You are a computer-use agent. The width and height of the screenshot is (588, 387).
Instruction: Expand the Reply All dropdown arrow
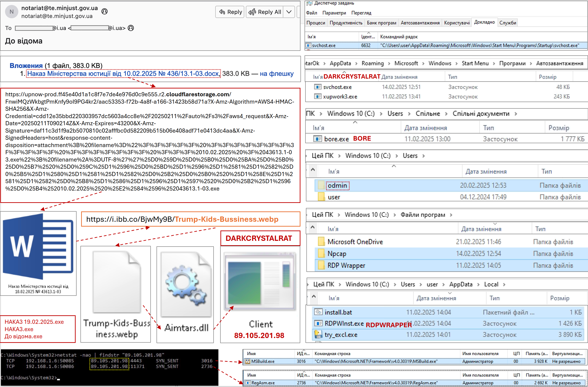coord(289,12)
